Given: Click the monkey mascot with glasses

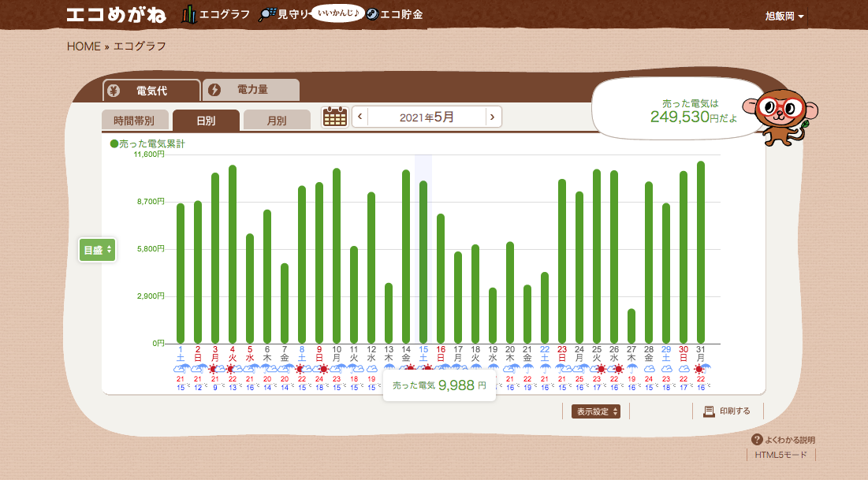Looking at the screenshot, I should pyautogui.click(x=780, y=117).
